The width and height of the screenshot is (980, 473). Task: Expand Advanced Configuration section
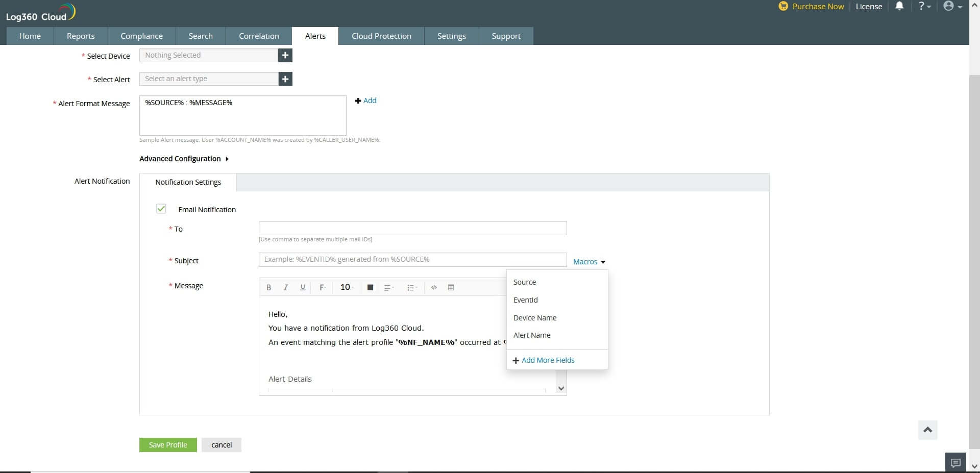tap(184, 159)
